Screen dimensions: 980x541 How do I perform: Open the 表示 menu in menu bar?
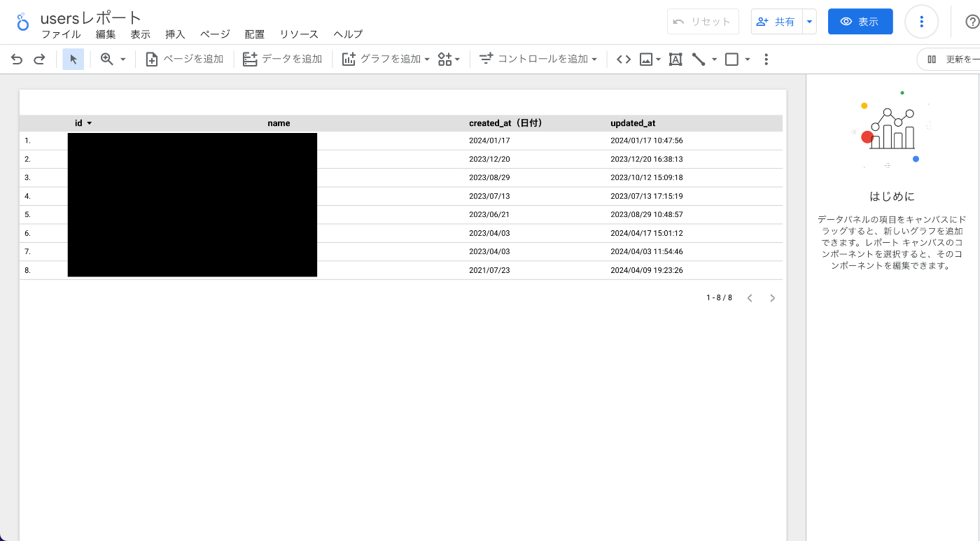tap(140, 34)
